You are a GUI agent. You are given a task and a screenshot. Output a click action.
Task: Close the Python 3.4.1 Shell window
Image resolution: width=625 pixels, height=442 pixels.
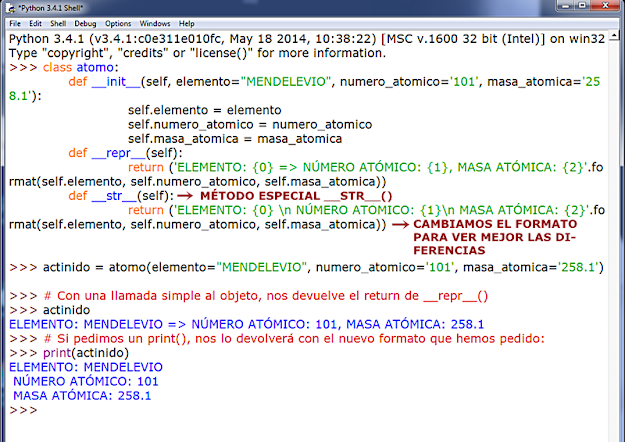pos(606,5)
